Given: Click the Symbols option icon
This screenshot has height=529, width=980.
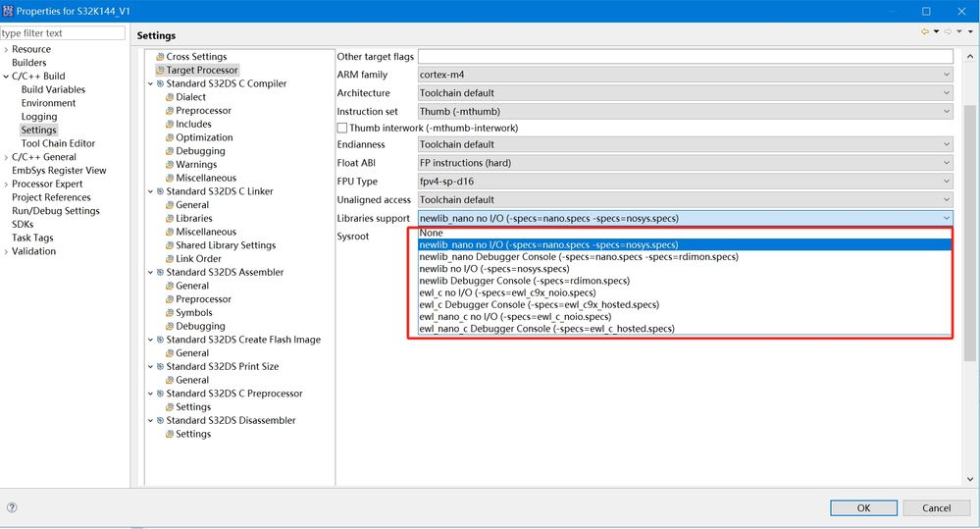Looking at the screenshot, I should tap(170, 313).
